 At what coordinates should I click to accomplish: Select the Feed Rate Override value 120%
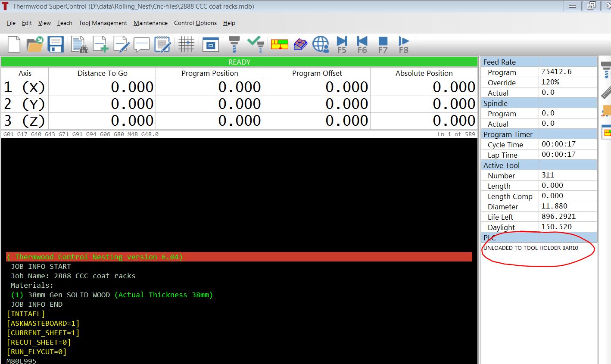pos(550,82)
